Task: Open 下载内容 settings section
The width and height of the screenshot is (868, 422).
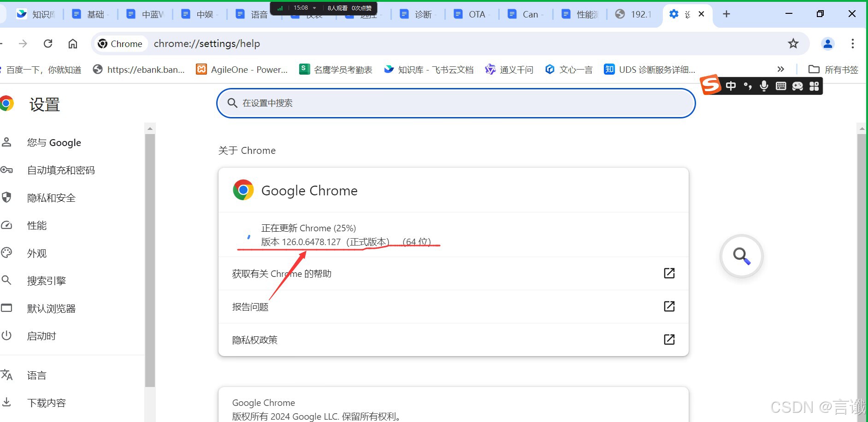Action: tap(47, 403)
